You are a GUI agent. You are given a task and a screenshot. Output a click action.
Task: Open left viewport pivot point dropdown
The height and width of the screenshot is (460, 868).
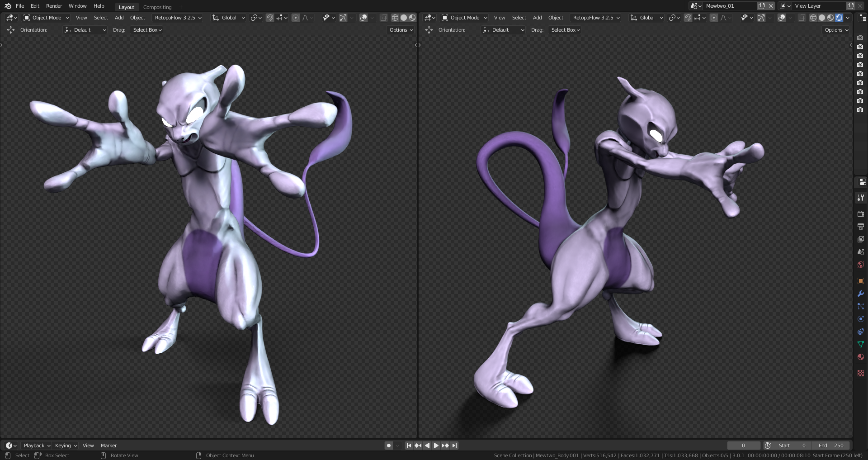click(x=256, y=18)
